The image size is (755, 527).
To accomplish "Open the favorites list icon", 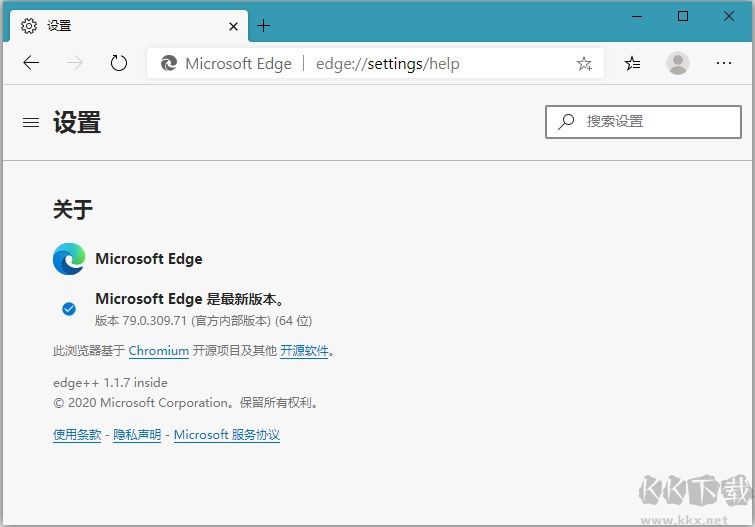I will click(632, 63).
